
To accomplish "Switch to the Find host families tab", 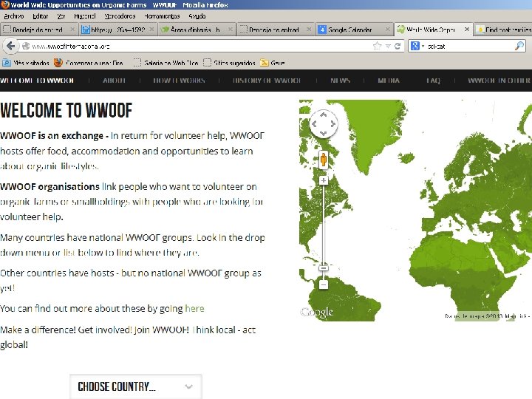I will [503, 30].
